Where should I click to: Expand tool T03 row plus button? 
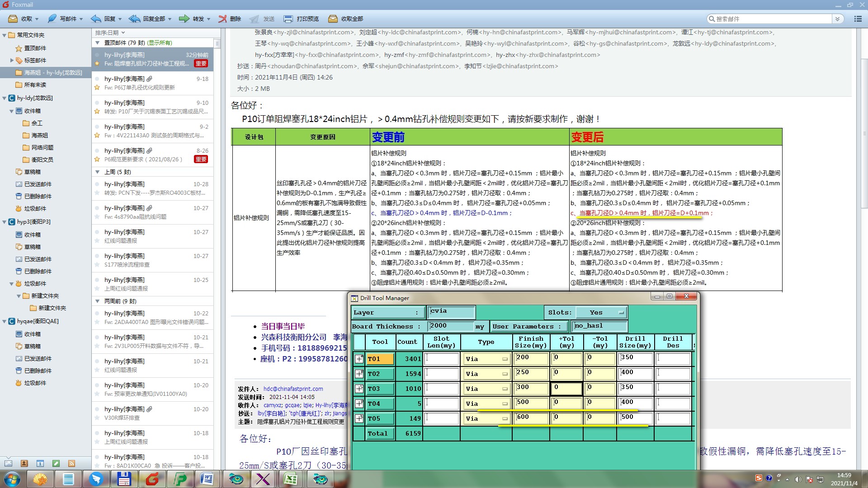[359, 389]
